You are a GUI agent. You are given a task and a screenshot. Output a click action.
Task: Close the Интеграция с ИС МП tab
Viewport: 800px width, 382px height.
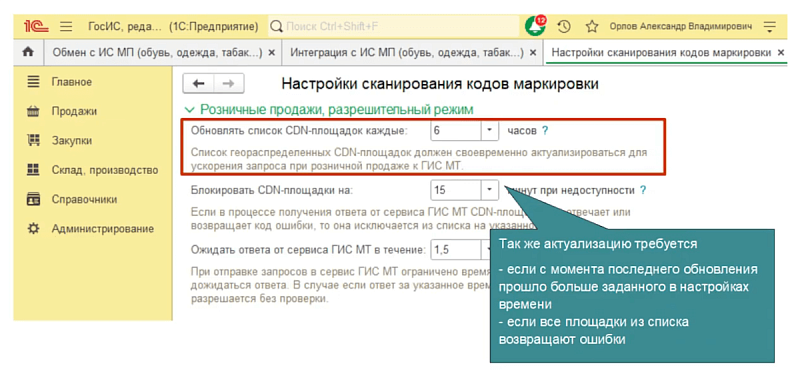[x=533, y=52]
